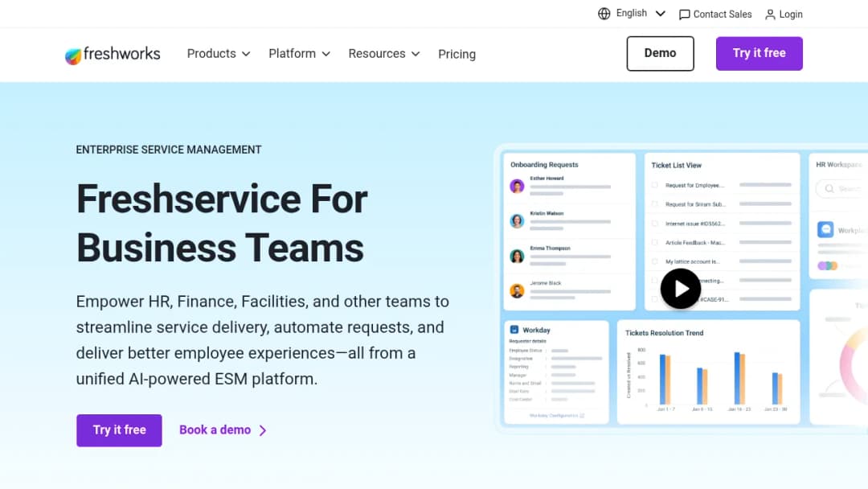This screenshot has width=868, height=489.
Task: Click Kristin Watson's avatar in Onboarding Requests
Action: point(517,221)
